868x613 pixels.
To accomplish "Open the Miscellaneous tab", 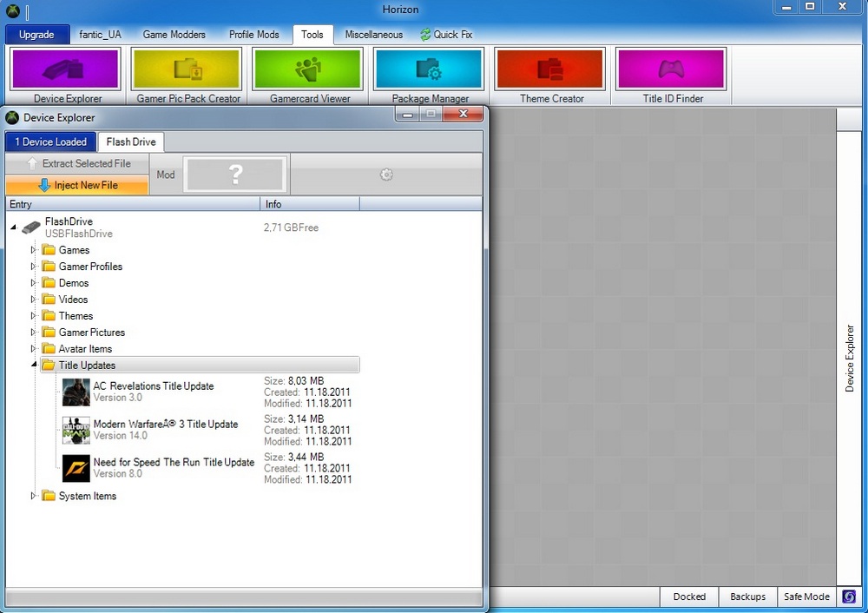I will coord(373,35).
